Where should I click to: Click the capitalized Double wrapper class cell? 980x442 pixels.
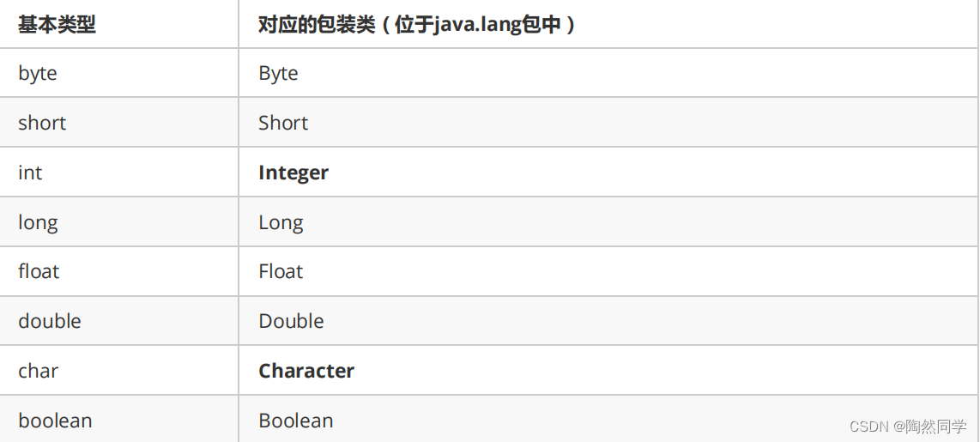pyautogui.click(x=291, y=321)
